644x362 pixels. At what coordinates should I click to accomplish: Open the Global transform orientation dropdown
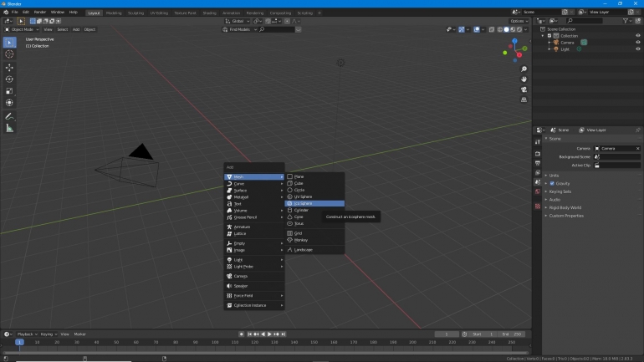click(x=238, y=21)
